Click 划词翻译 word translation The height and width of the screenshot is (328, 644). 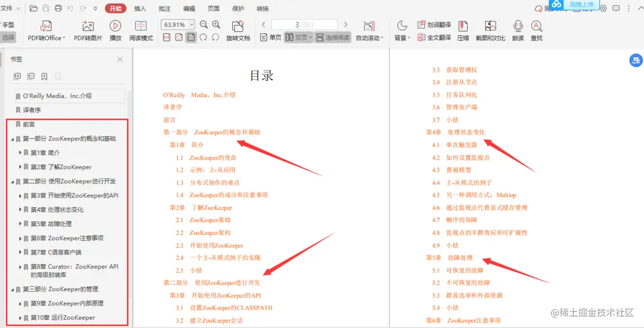[x=434, y=25]
